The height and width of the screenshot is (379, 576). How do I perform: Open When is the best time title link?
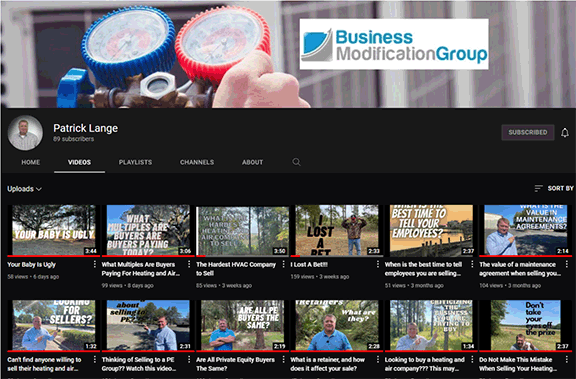[x=423, y=269]
